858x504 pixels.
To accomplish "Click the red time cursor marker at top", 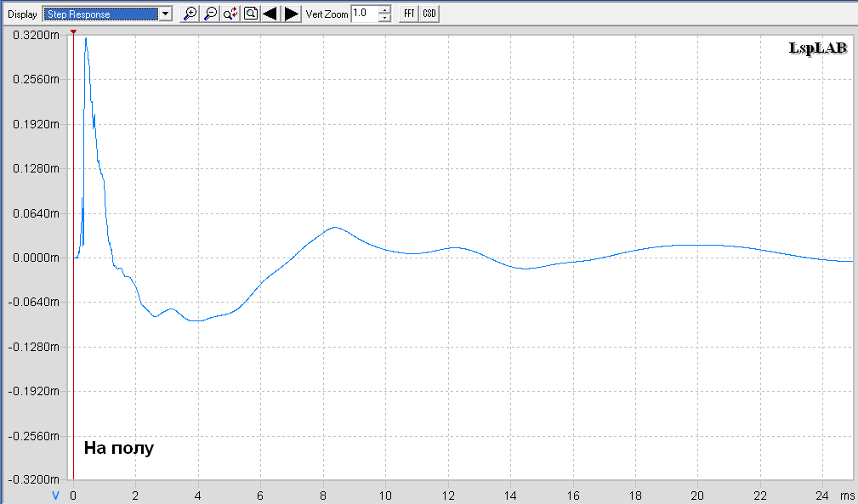I will tap(73, 32).
